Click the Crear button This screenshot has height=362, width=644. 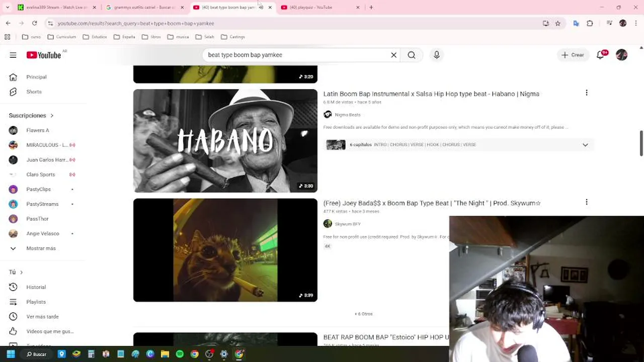573,55
